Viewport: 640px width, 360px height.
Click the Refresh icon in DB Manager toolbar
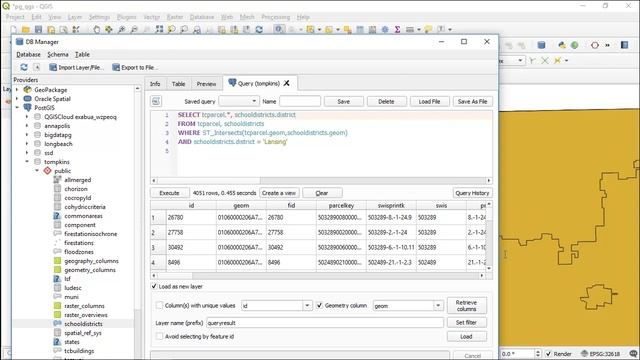coord(24,67)
